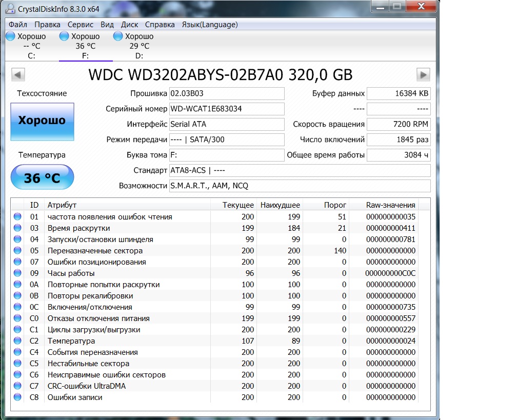Click the Стандарт field ATA8-ACS

pyautogui.click(x=300, y=170)
